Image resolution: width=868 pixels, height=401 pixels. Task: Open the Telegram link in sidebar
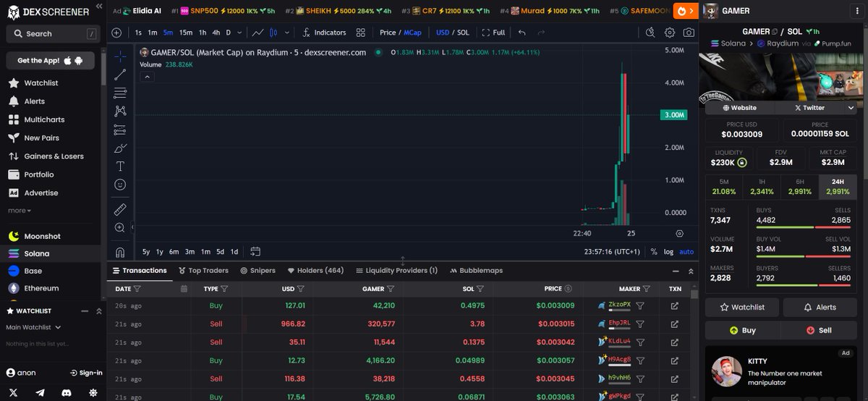tap(40, 392)
